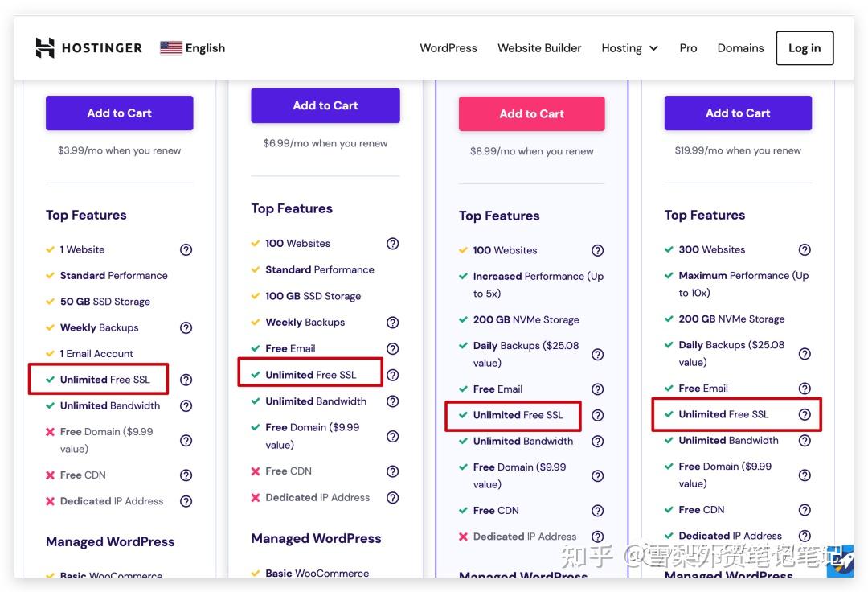Click the US flag language icon
This screenshot has width=868, height=592.
171,47
